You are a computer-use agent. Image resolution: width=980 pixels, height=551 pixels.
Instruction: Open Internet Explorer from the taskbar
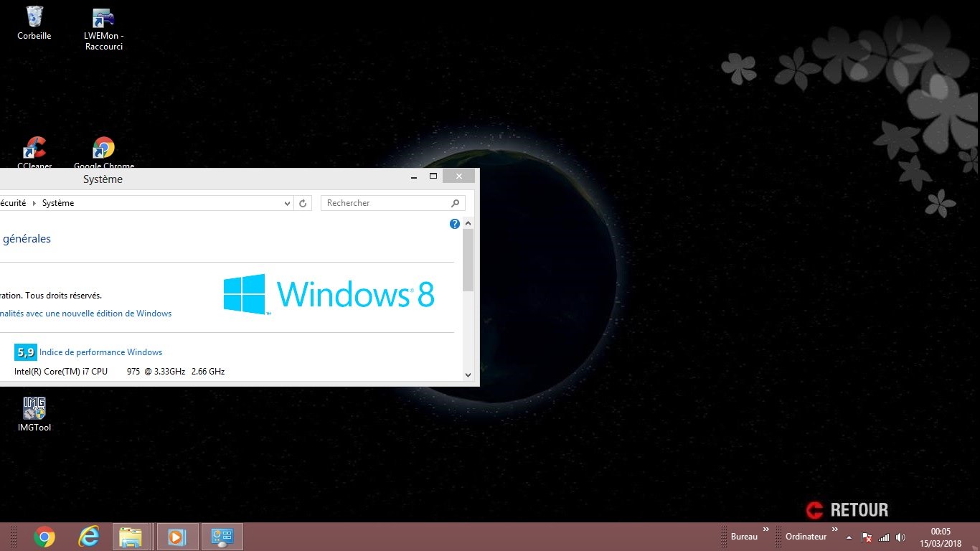click(88, 537)
